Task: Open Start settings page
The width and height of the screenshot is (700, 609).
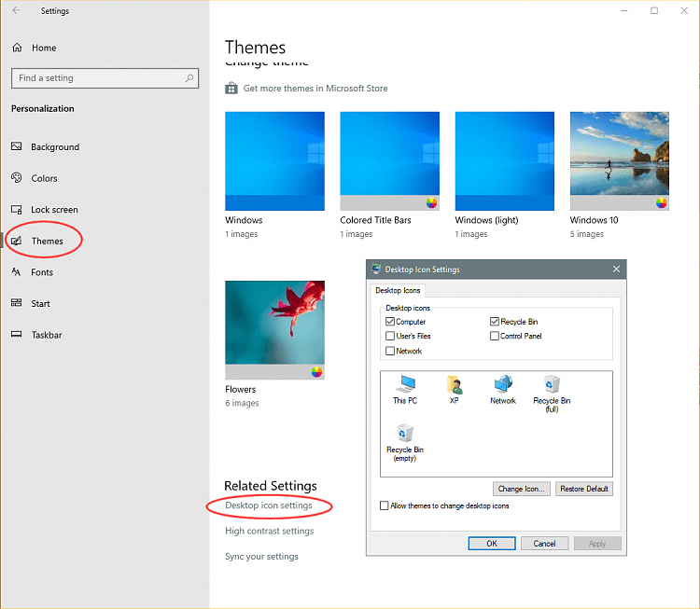Action: pyautogui.click(x=40, y=303)
